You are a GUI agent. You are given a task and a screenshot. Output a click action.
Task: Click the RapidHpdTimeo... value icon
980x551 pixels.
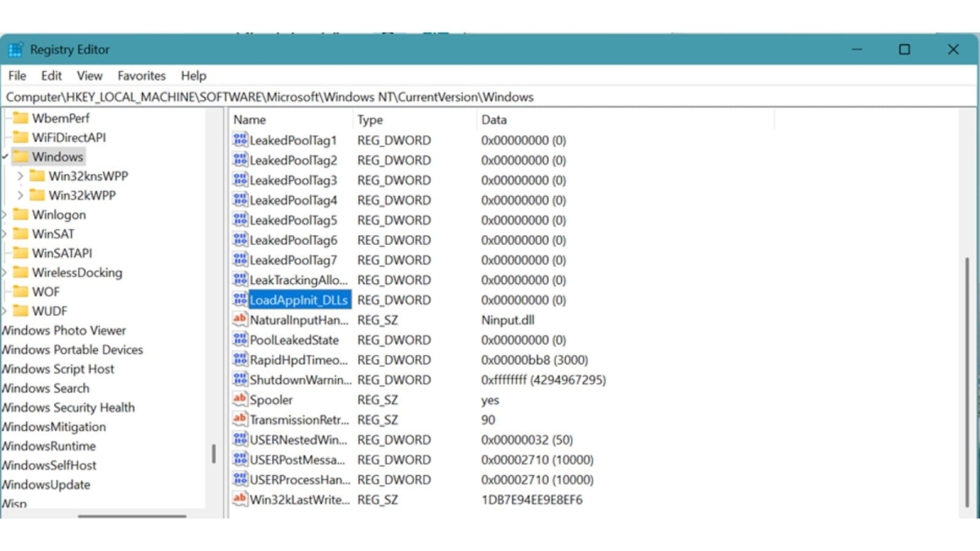tap(240, 360)
